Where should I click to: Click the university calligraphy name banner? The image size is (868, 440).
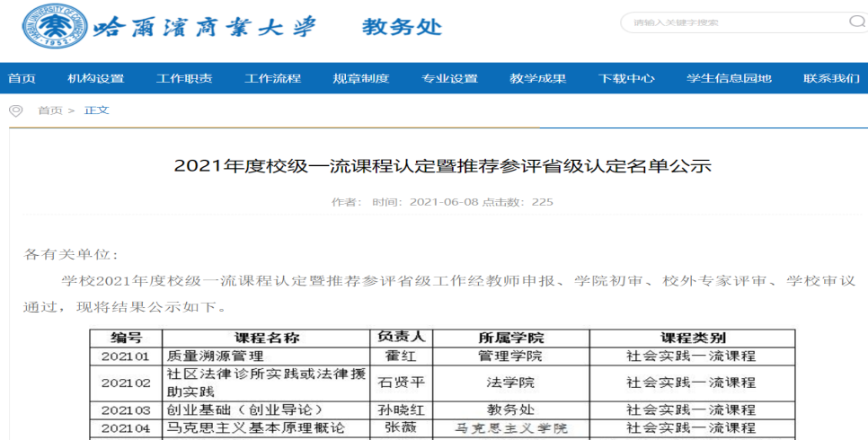point(205,27)
